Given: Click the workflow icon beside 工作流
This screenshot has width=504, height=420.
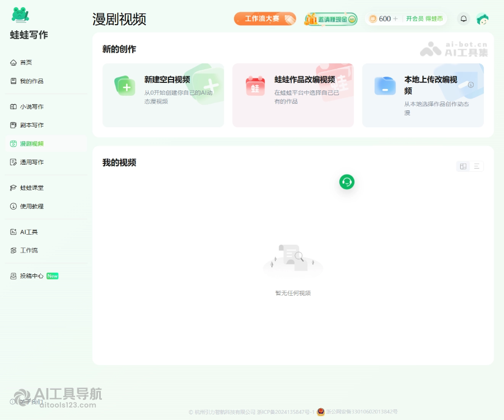Looking at the screenshot, I should 13,250.
